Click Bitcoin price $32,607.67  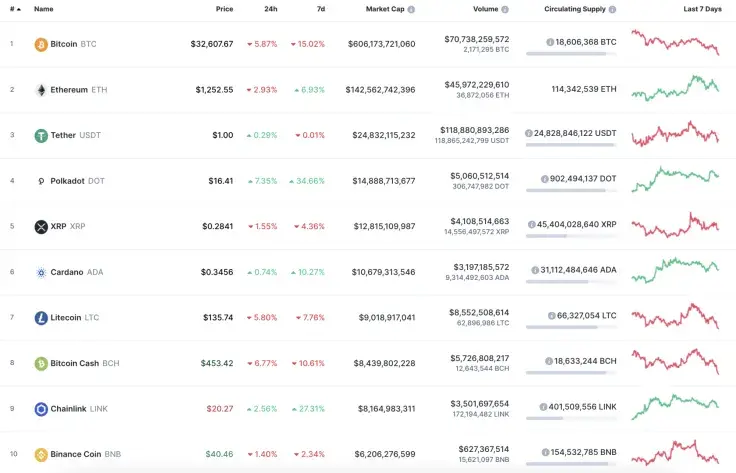click(212, 44)
